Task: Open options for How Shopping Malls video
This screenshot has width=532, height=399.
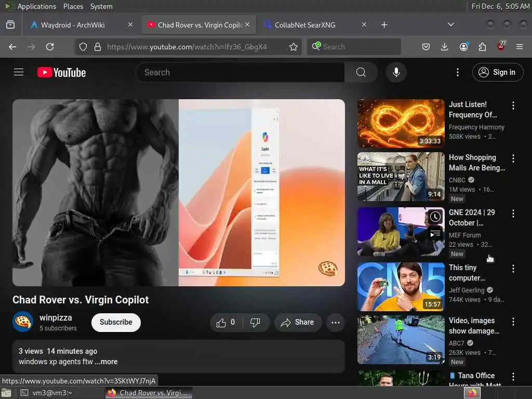Action: 513,158
